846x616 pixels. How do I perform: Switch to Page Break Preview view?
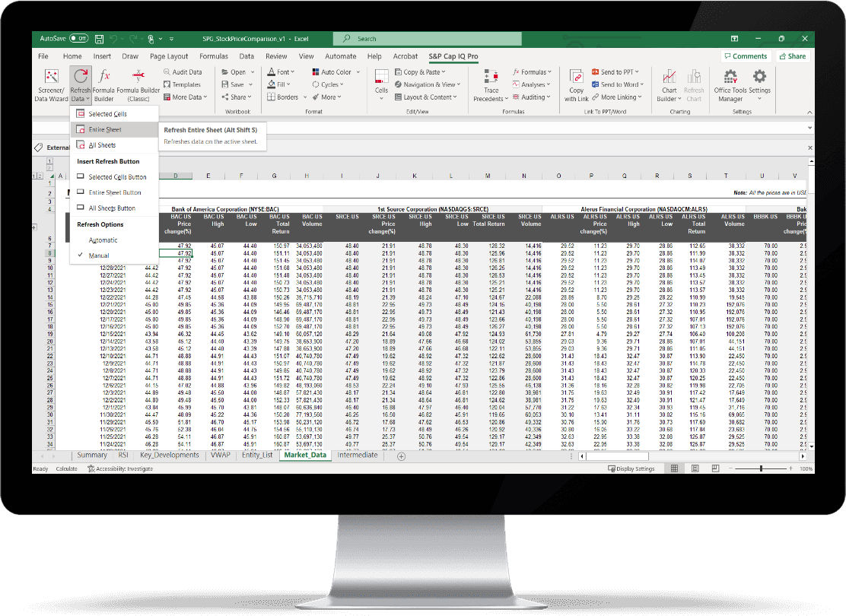pyautogui.click(x=715, y=468)
